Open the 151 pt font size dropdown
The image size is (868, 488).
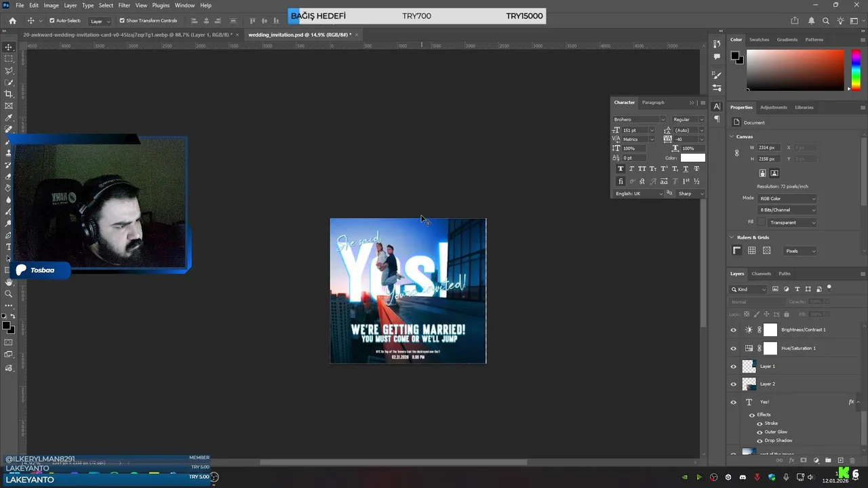(x=652, y=130)
